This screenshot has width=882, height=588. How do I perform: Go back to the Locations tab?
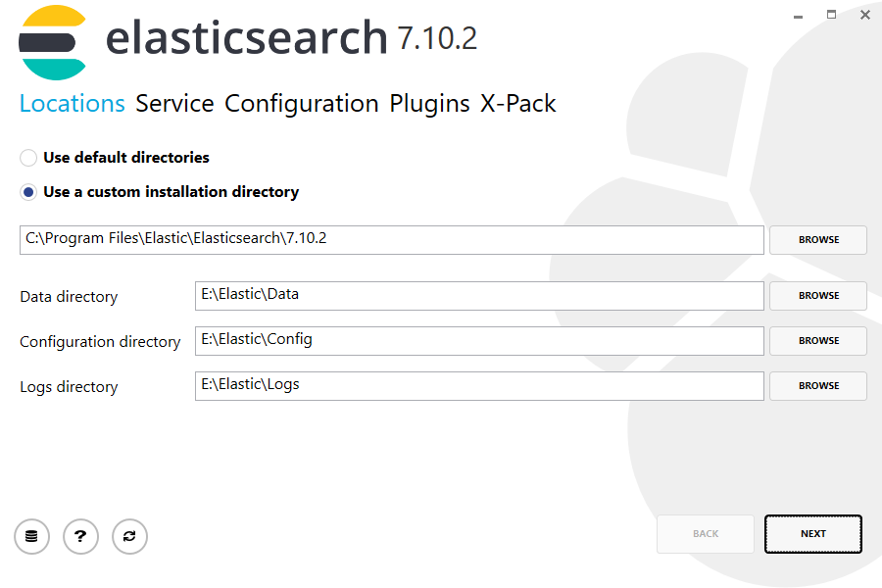pos(72,103)
